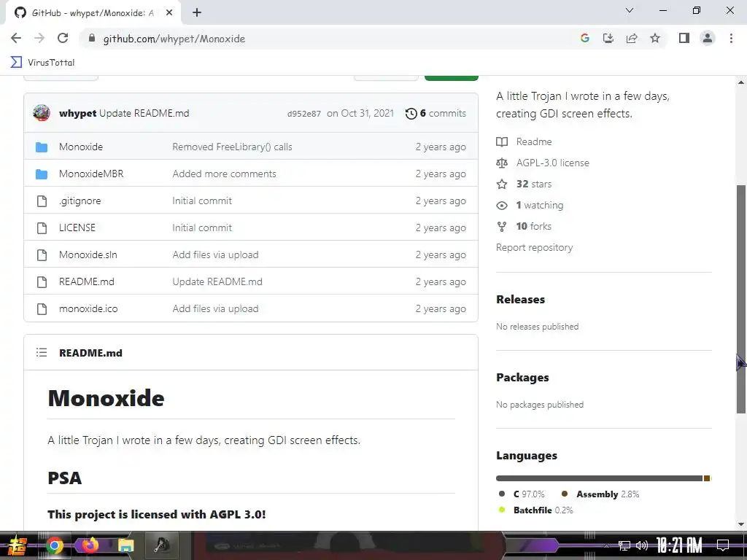The width and height of the screenshot is (747, 560).
Task: Open the LICENSE file
Action: [77, 227]
